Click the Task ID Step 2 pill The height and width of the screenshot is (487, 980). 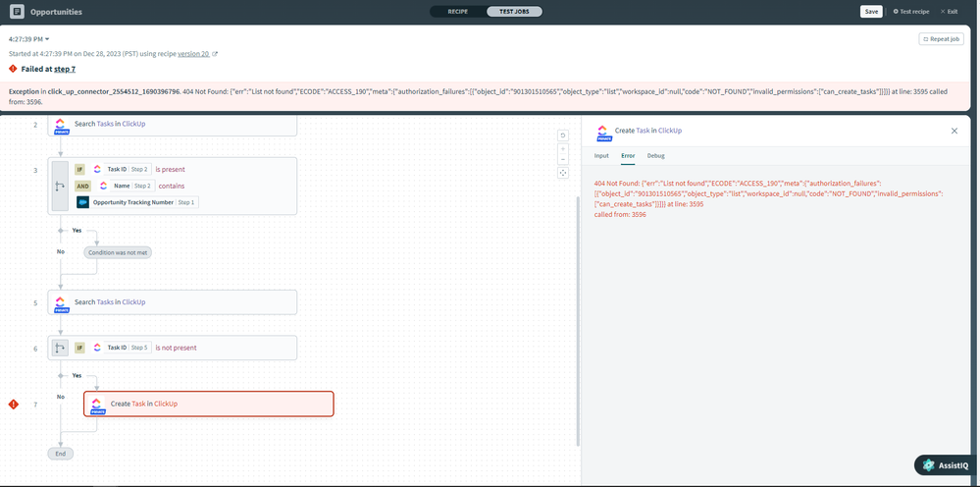[x=122, y=169]
